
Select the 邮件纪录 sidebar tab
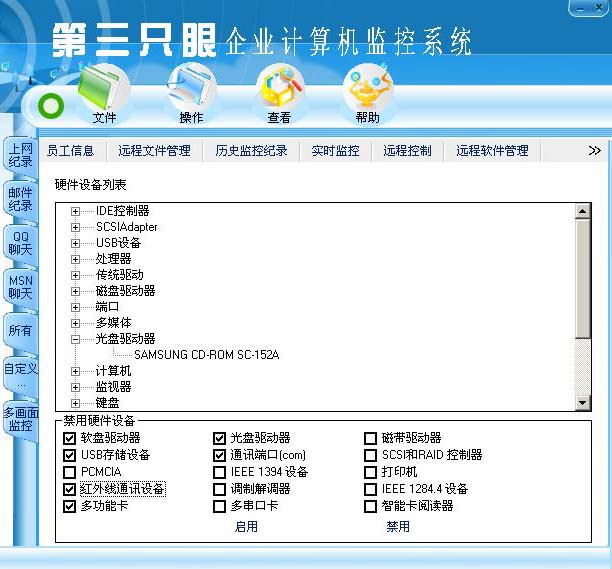click(20, 199)
